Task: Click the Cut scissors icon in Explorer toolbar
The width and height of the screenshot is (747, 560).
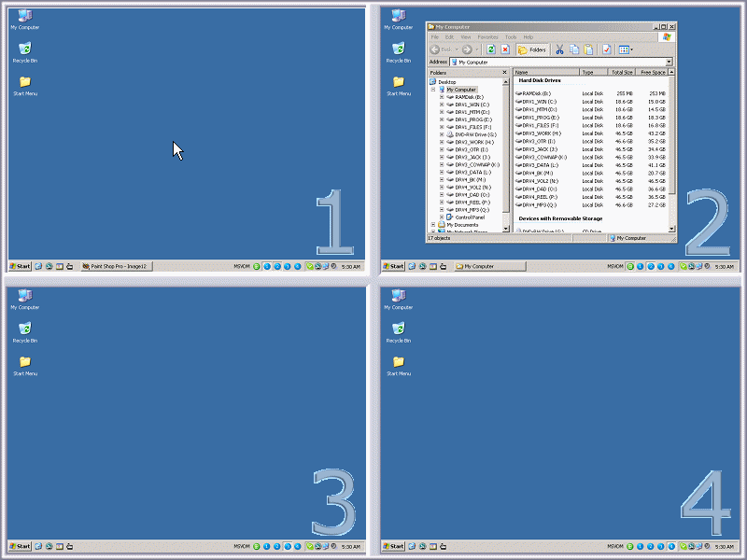Action: (x=559, y=49)
